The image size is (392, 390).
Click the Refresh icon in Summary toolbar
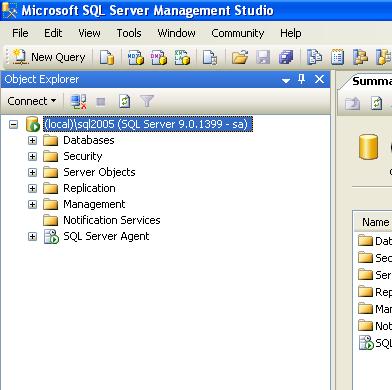coord(376,103)
